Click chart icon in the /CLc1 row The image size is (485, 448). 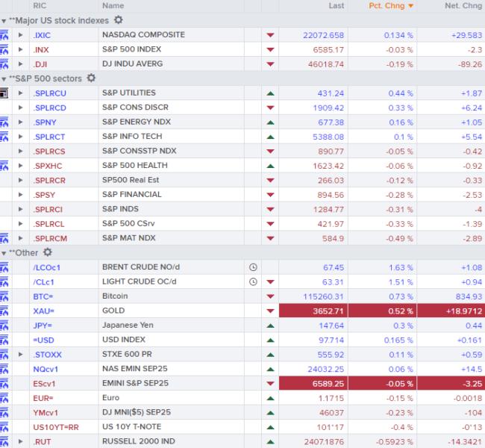4,282
